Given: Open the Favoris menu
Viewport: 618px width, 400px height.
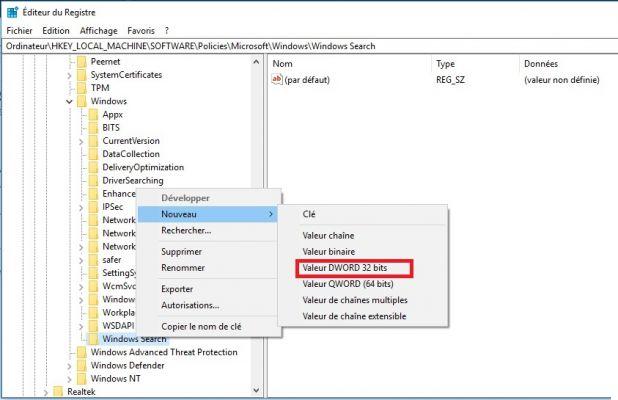Looking at the screenshot, I should [x=141, y=31].
